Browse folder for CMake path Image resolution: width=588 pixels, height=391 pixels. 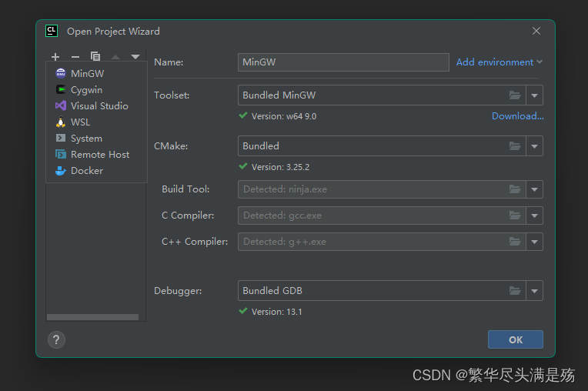(515, 146)
